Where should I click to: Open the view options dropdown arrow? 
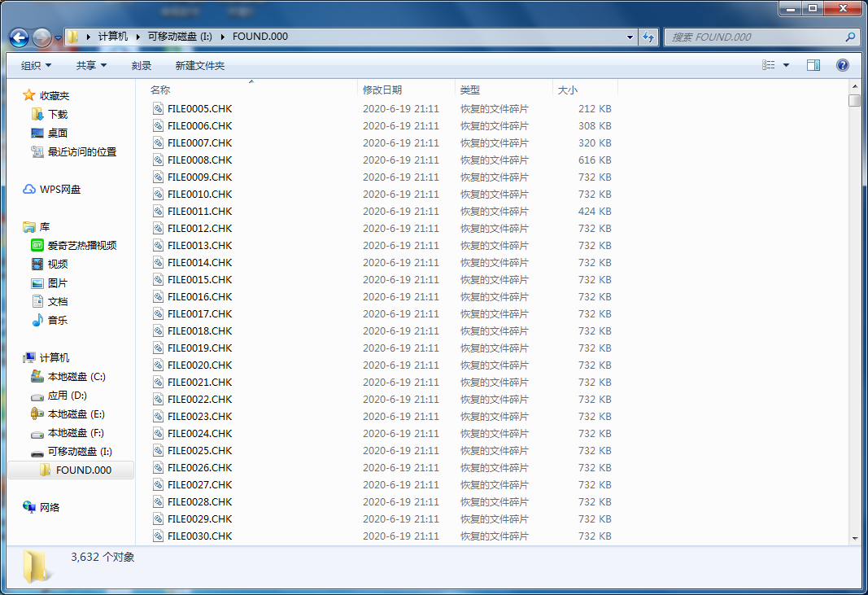tap(786, 65)
